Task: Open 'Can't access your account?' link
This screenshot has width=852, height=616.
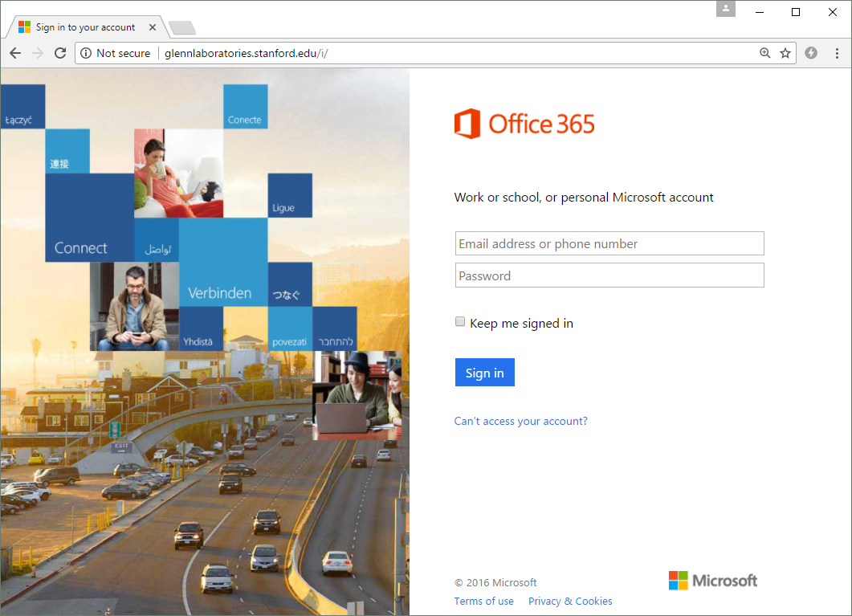Action: click(x=520, y=421)
